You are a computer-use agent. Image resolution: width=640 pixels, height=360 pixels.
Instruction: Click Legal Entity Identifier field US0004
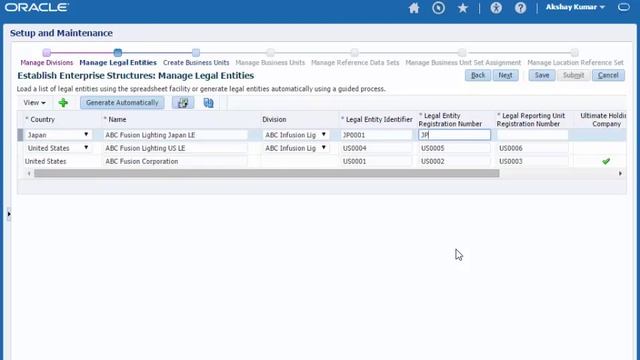376,148
